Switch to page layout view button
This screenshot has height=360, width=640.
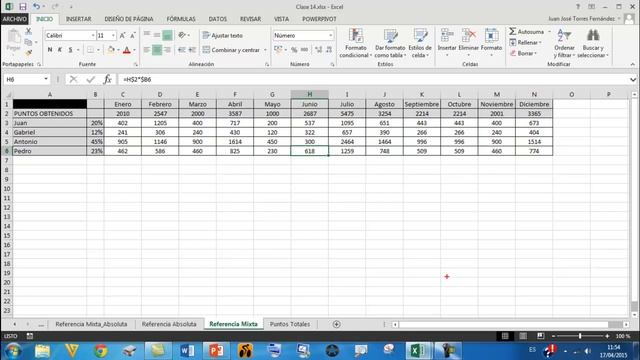pyautogui.click(x=523, y=336)
